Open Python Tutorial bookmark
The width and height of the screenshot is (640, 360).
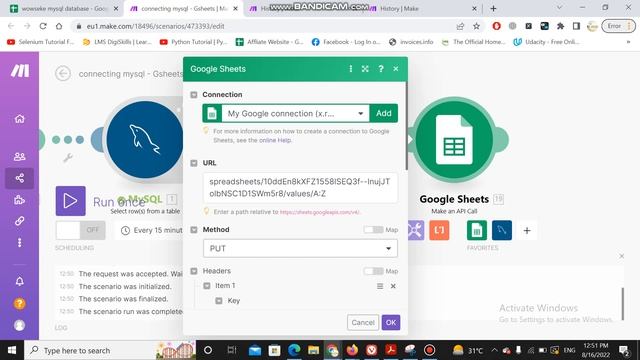coord(193,42)
